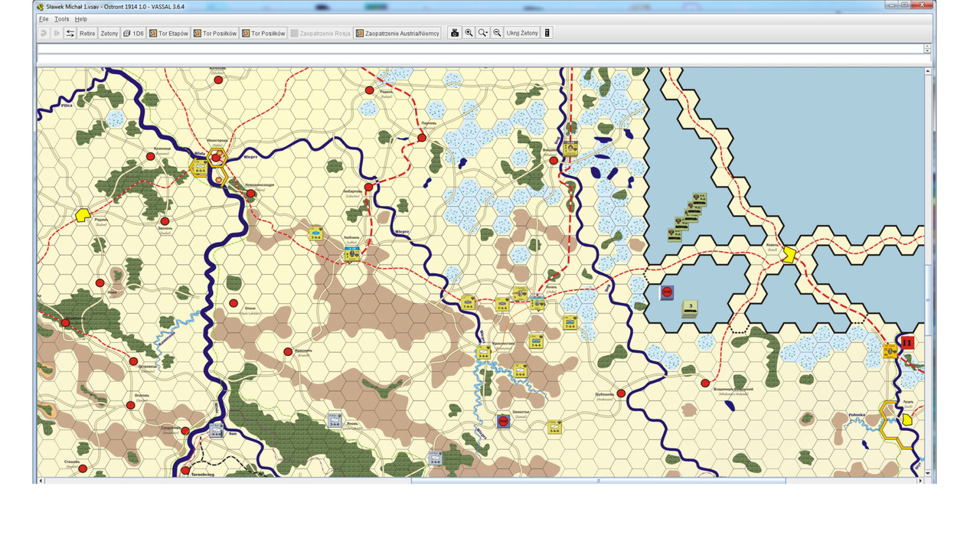The image size is (980, 535).
Task: Open the File menu
Action: [44, 19]
